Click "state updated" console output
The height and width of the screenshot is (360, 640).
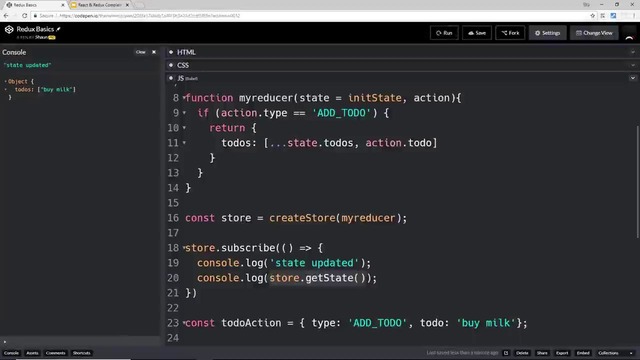(27, 65)
